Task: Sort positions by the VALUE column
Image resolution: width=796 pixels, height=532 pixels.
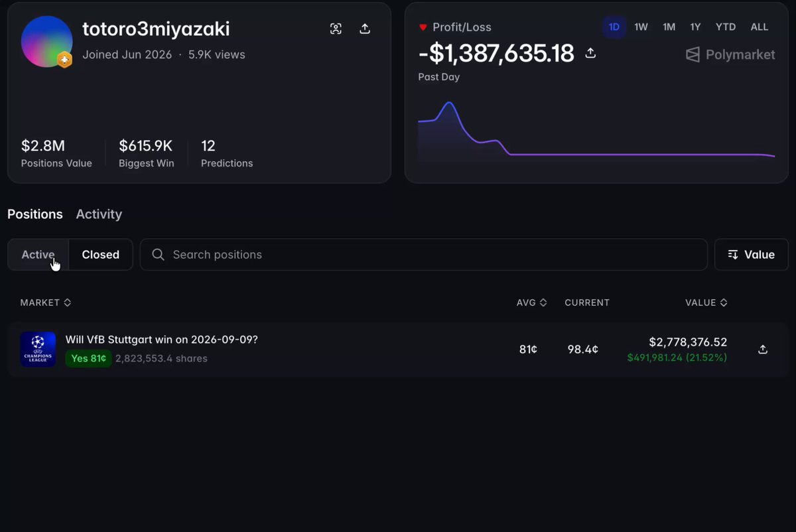Action: click(x=706, y=302)
